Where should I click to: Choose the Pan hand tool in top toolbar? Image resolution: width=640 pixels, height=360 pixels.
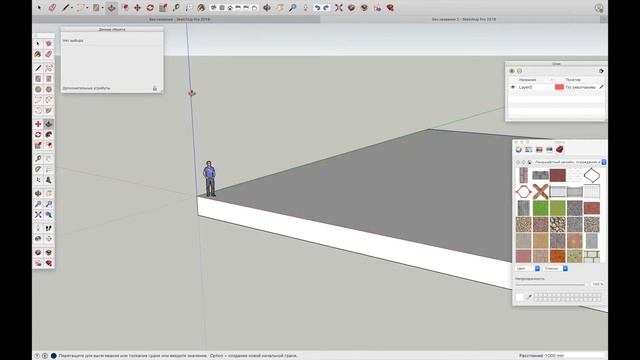[280, 7]
